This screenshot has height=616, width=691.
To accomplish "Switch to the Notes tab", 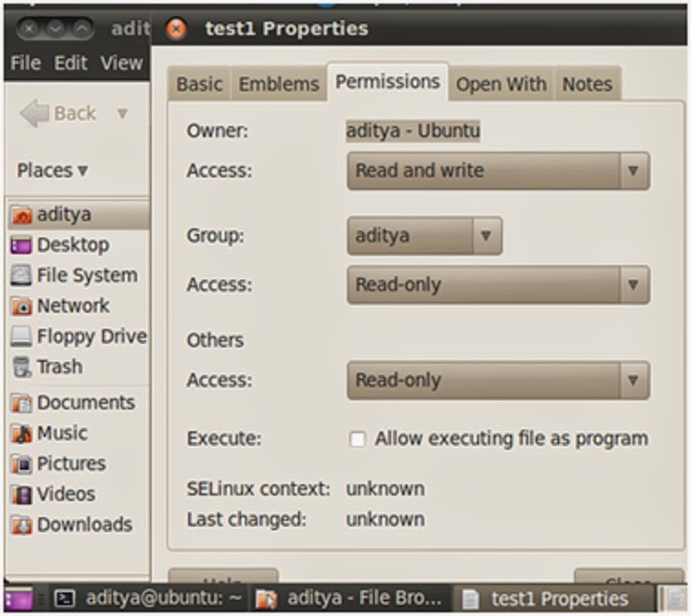I will (587, 84).
